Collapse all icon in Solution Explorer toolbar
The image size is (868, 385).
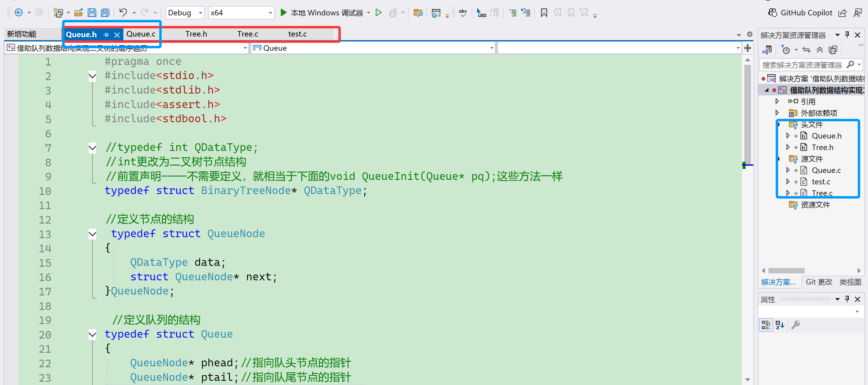tap(819, 50)
